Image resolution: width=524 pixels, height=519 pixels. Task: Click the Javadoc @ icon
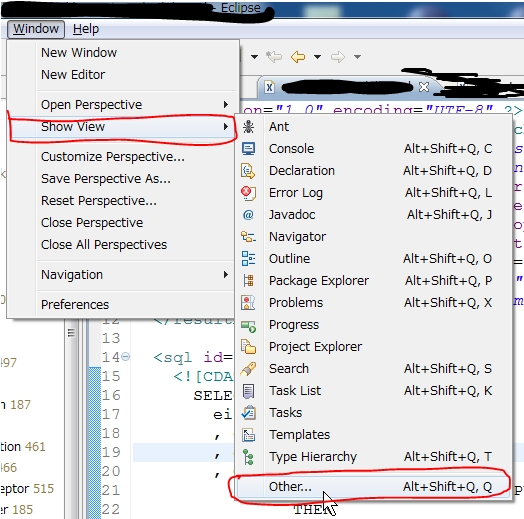[x=248, y=215]
